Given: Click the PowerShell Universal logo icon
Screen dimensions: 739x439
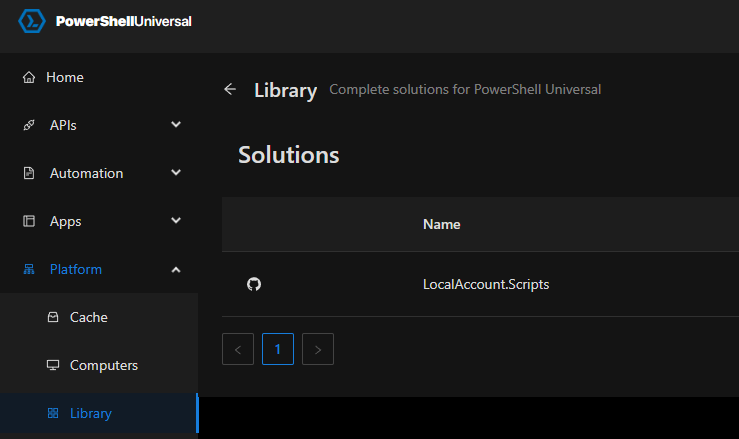Looking at the screenshot, I should point(33,21).
